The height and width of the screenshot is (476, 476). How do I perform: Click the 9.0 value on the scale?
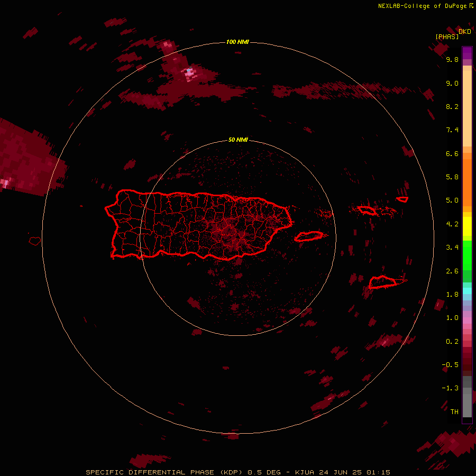452,83
